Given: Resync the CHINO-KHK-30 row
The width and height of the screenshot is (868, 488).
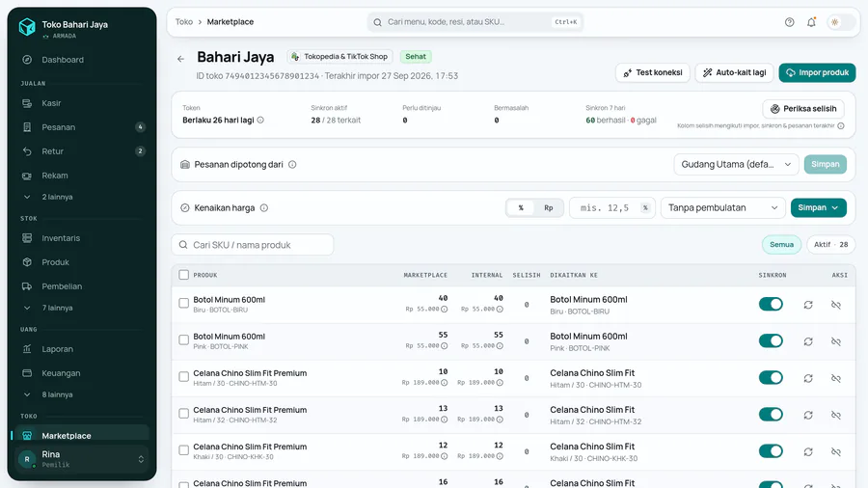Looking at the screenshot, I should pos(808,452).
